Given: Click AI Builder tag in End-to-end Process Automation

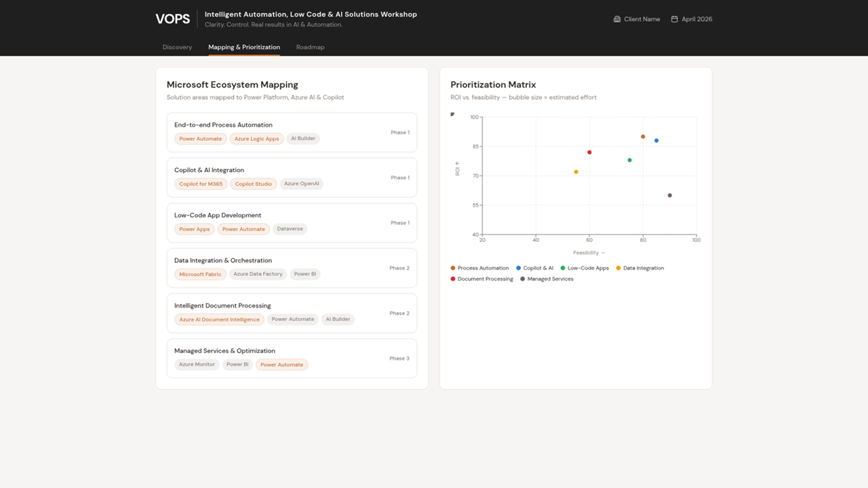Looking at the screenshot, I should (x=303, y=138).
